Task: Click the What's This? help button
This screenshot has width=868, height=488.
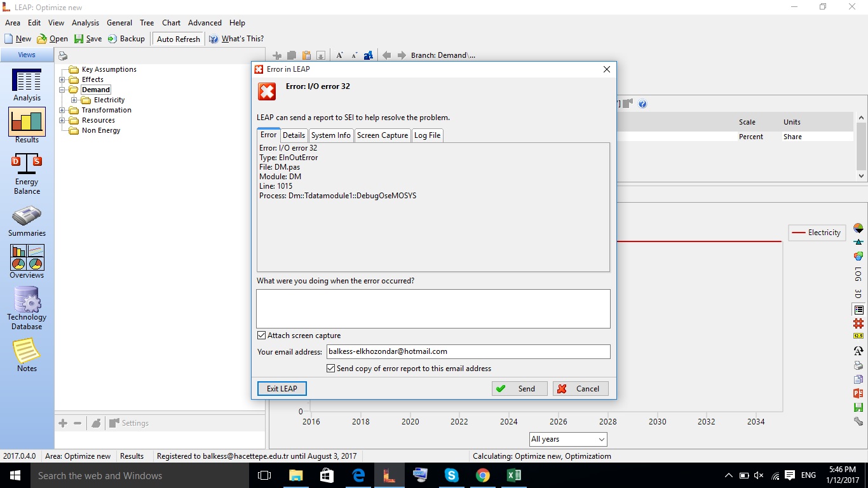Action: 236,39
